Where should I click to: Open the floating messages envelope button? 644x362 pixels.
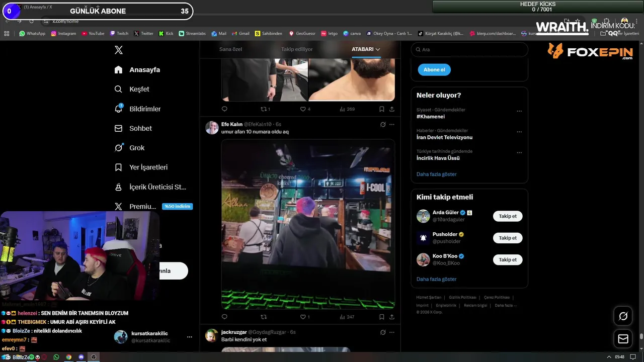click(623, 339)
